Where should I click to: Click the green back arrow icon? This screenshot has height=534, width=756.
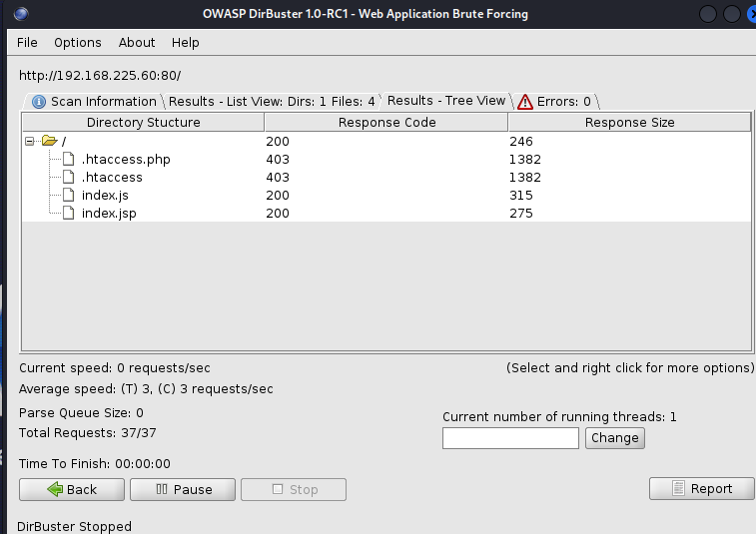[x=55, y=489]
